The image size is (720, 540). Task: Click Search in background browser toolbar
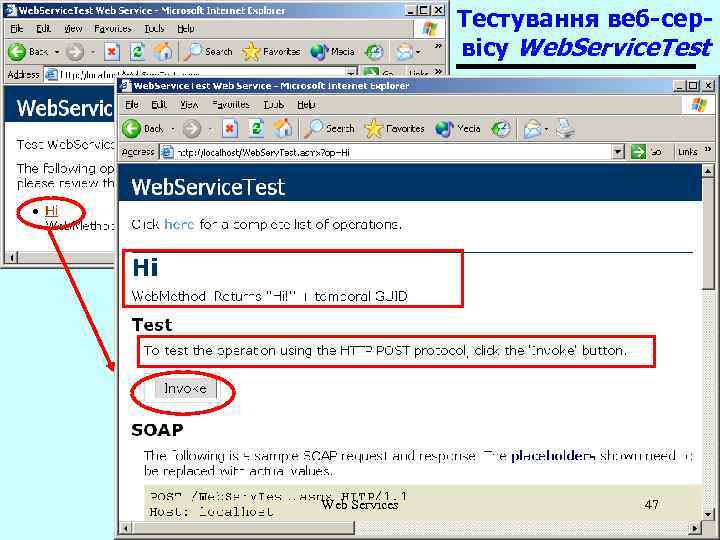208,51
